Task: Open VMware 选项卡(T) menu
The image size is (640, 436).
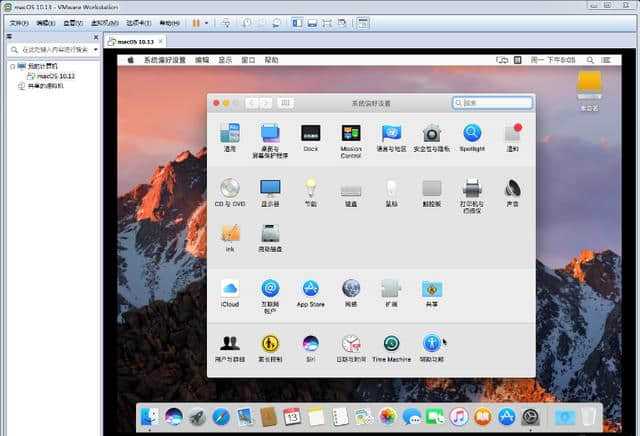Action: coord(139,23)
